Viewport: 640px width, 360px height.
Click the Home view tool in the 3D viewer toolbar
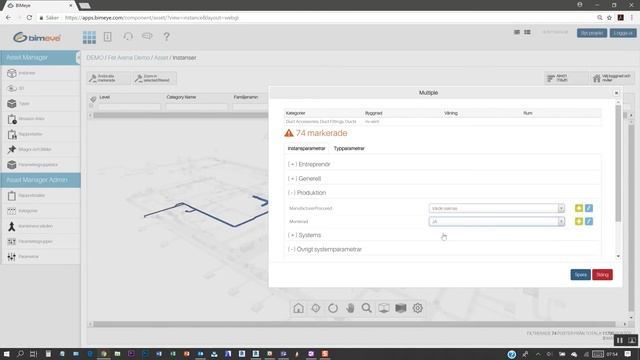298,308
